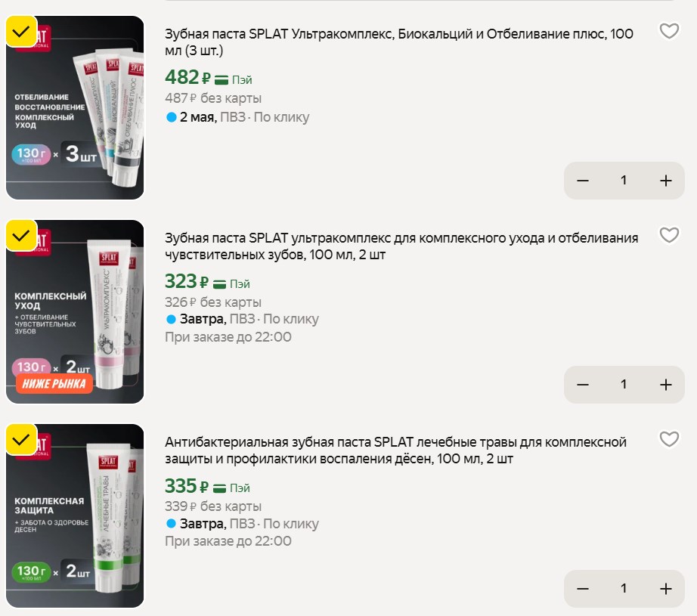
Task: Deselect the 335 ₽ лечебные травы item
Action: [x=21, y=440]
